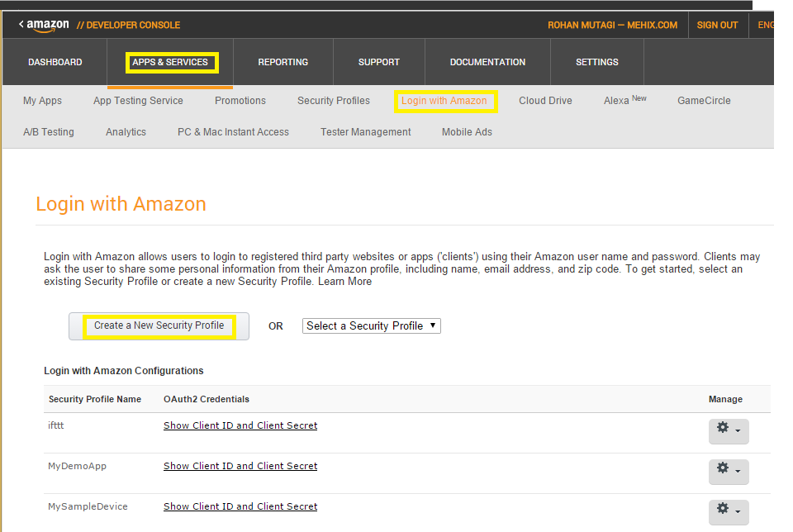
Task: Open gear menu for ifttt profile
Action: 728,429
